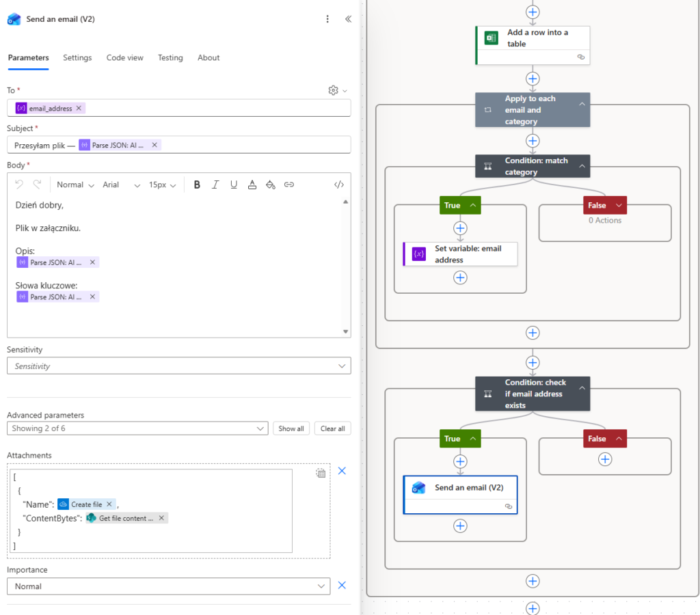Add action in the lower False branch
Image resolution: width=700 pixels, height=615 pixels.
click(605, 459)
